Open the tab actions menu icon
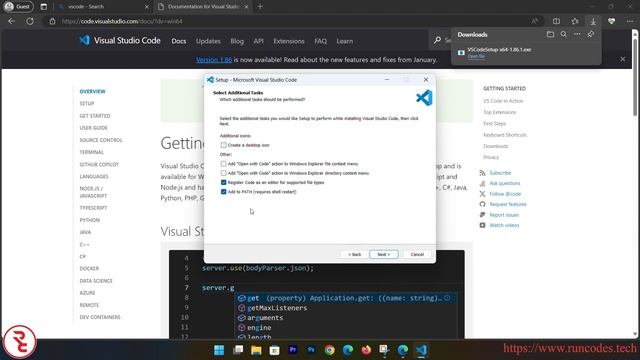This screenshot has height=360, width=640. click(x=44, y=7)
